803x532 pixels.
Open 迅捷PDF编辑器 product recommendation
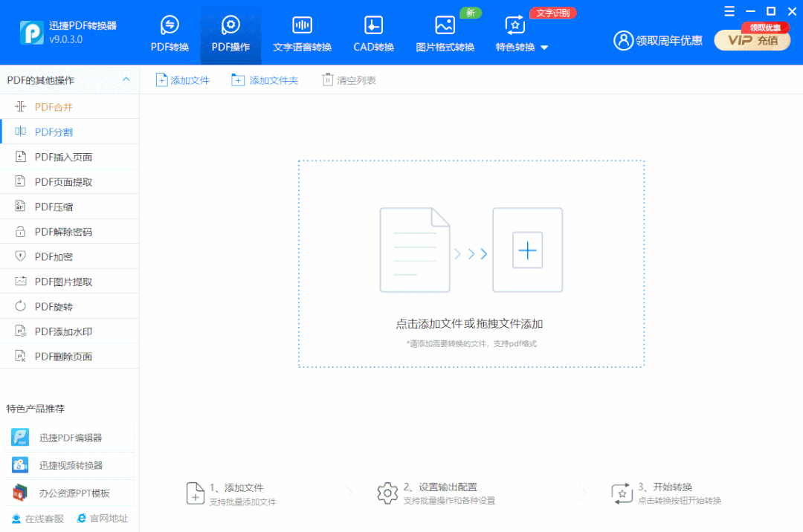click(70, 438)
